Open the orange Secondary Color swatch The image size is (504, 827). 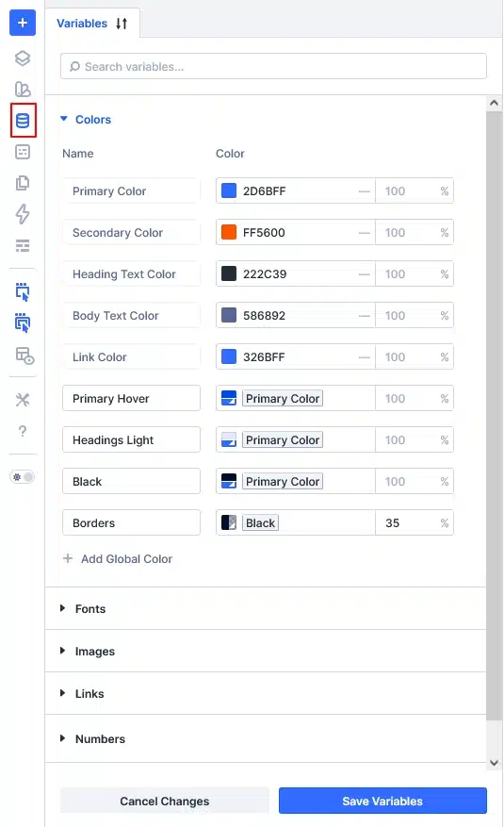(x=229, y=232)
